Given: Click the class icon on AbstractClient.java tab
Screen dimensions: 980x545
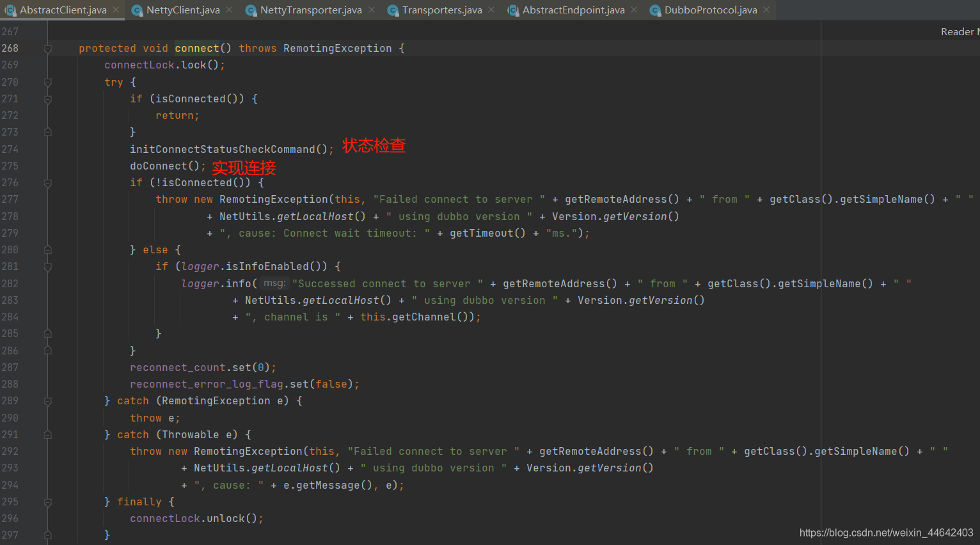Looking at the screenshot, I should click(10, 10).
